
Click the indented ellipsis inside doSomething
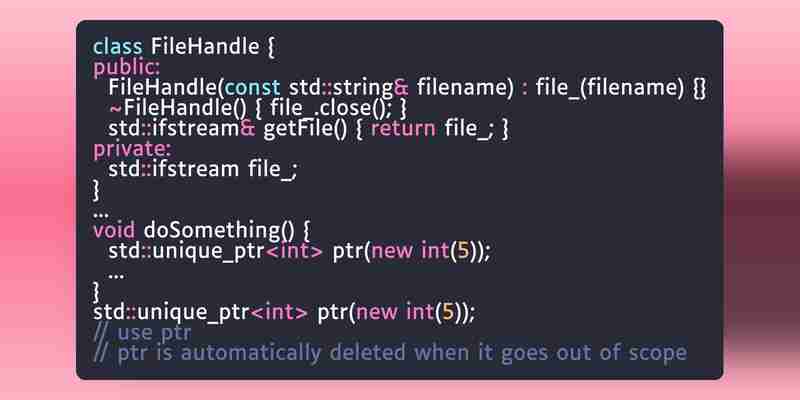click(116, 276)
